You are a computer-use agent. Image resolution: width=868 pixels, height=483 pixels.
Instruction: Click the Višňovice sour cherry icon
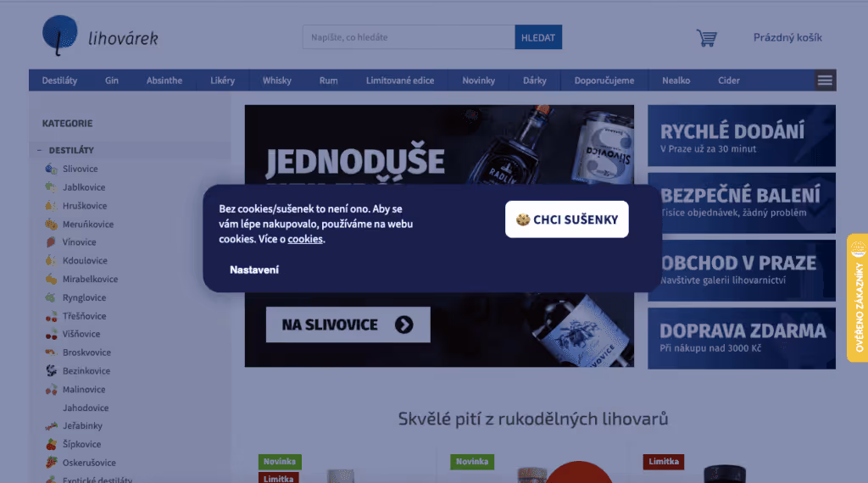51,334
